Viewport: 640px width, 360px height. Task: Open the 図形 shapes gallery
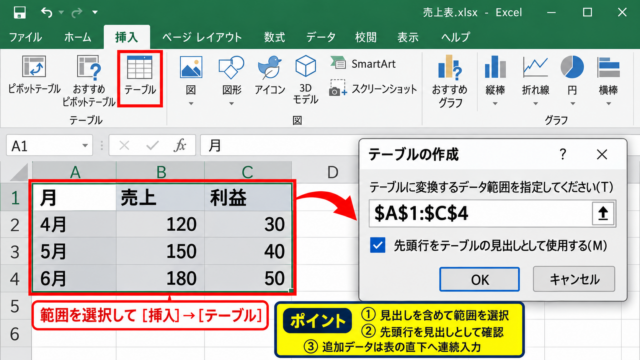231,80
